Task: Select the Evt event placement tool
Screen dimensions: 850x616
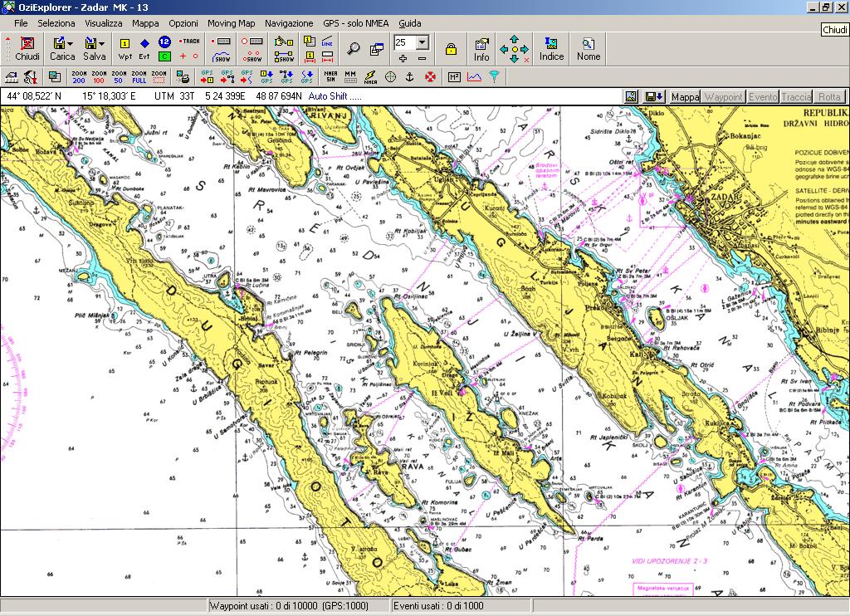Action: pos(144,49)
